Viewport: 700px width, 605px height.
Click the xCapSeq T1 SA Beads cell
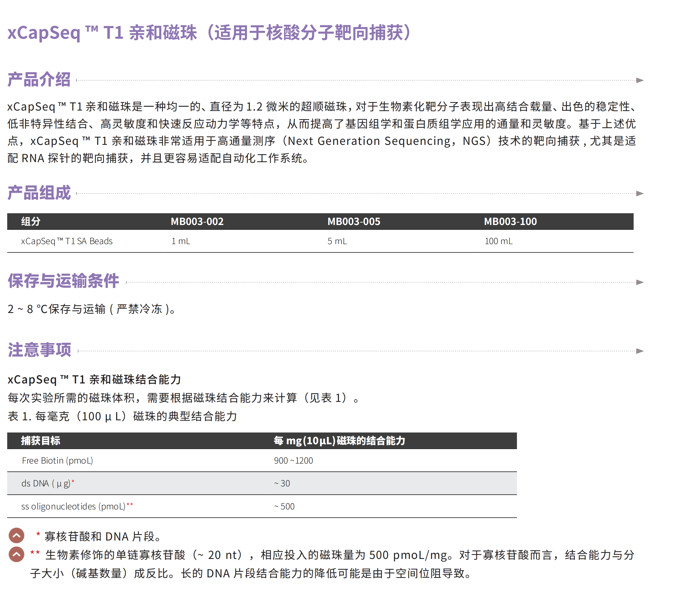pos(67,241)
